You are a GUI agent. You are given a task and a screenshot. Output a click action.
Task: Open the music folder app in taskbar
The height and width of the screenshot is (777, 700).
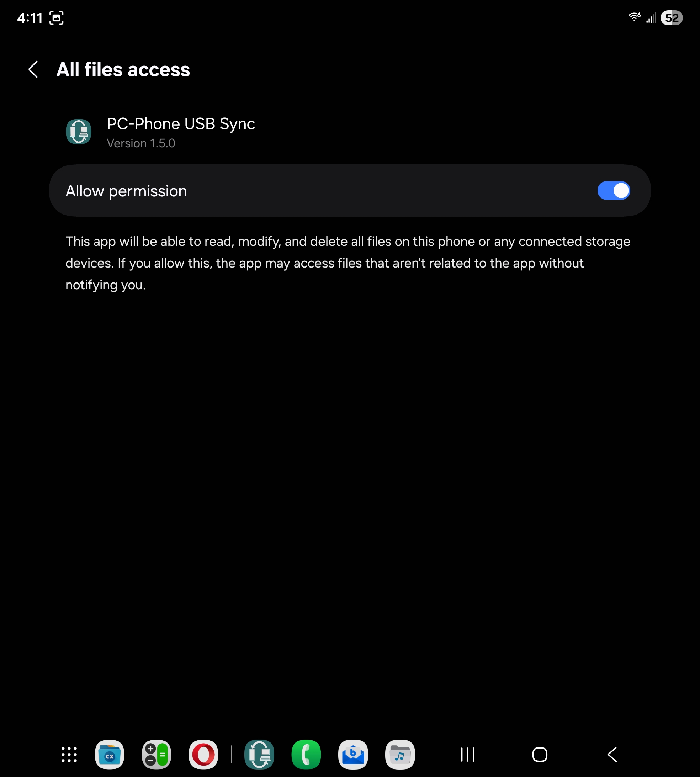[400, 755]
